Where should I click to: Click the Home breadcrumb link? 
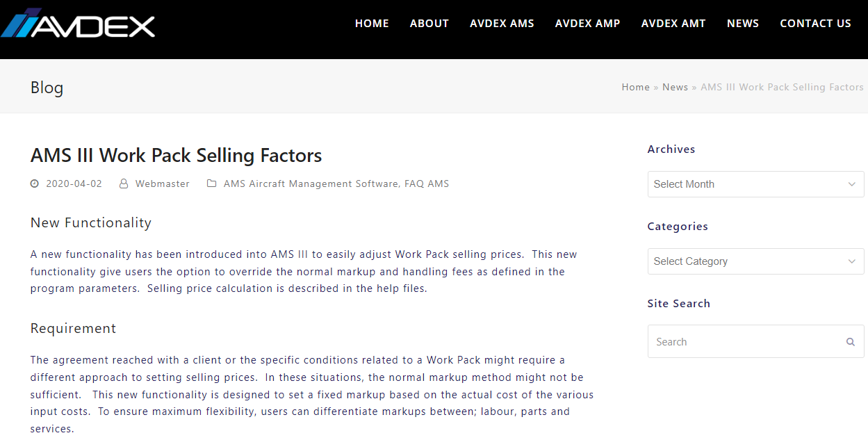click(635, 87)
